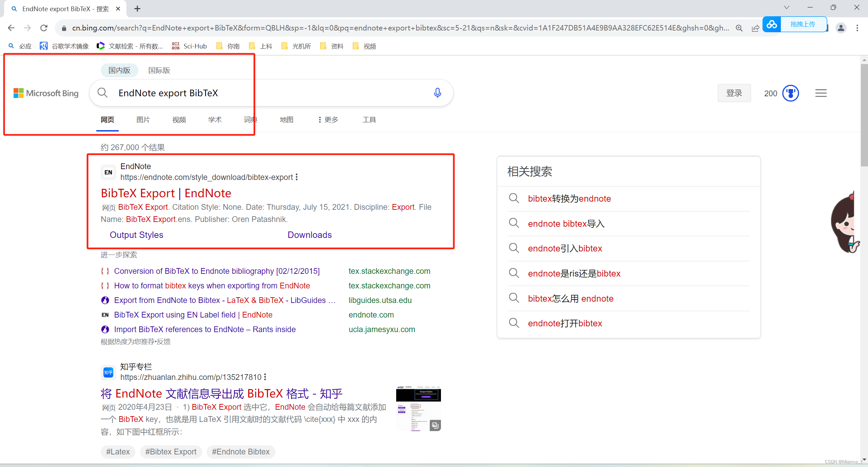Expand the 更多 search categories menu
868x467 pixels.
(328, 120)
